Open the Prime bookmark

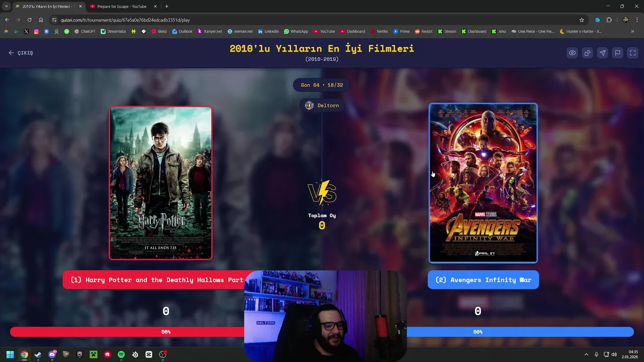click(401, 31)
